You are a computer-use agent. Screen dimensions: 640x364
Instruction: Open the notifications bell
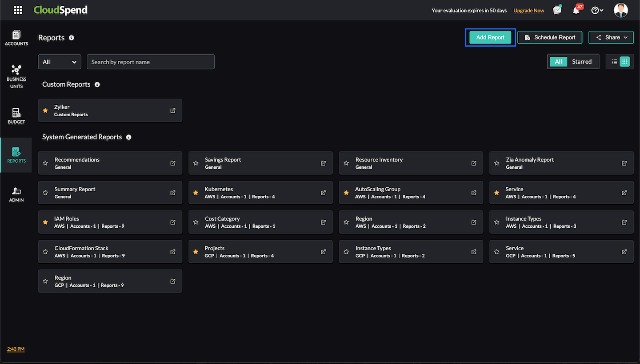576,11
